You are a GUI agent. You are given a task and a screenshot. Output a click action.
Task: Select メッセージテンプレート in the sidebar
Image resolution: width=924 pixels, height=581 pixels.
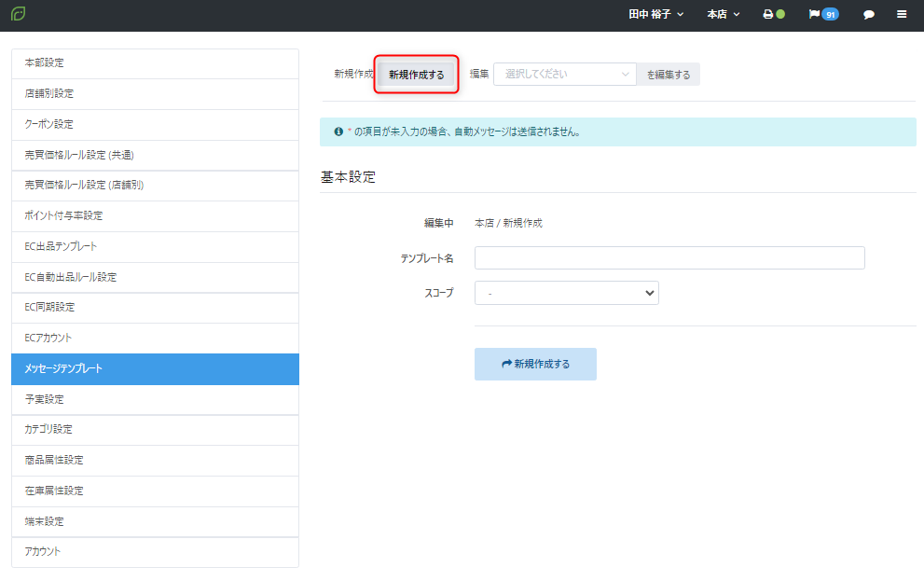[155, 368]
